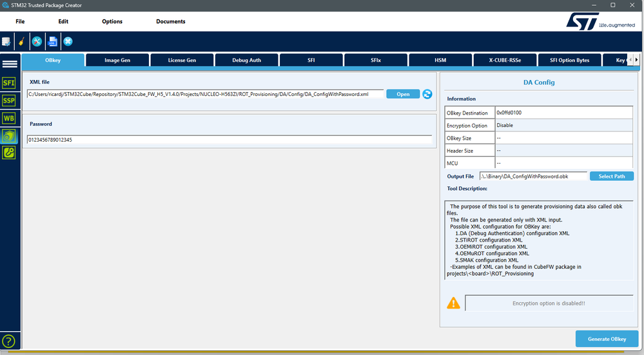
Task: Click the 'Encryption option is disabled!!' message
Action: 549,303
